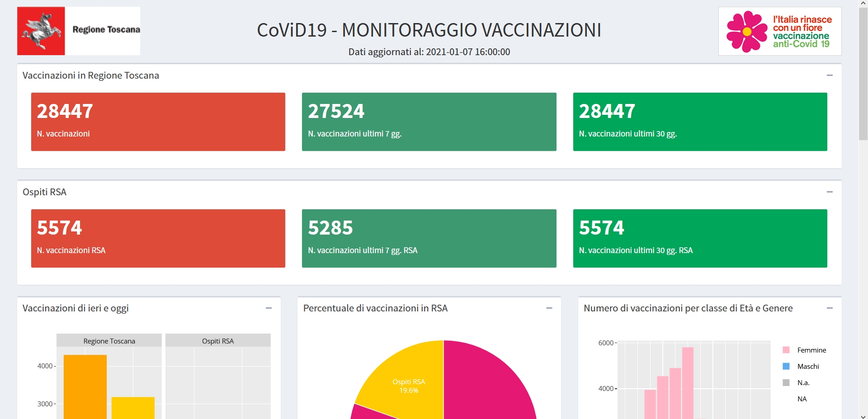Click the tall orange bar in Regione Toscana chart
Image resolution: width=868 pixels, height=419 pixels.
point(85,387)
